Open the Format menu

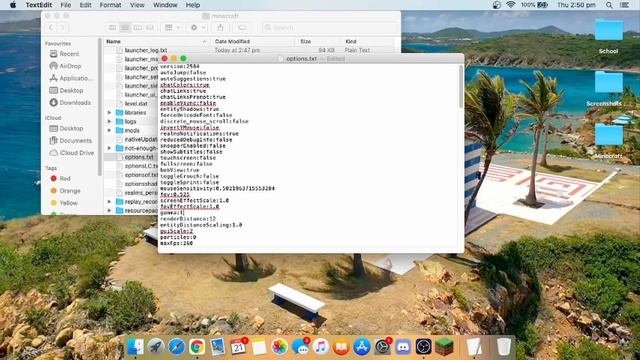(110, 5)
